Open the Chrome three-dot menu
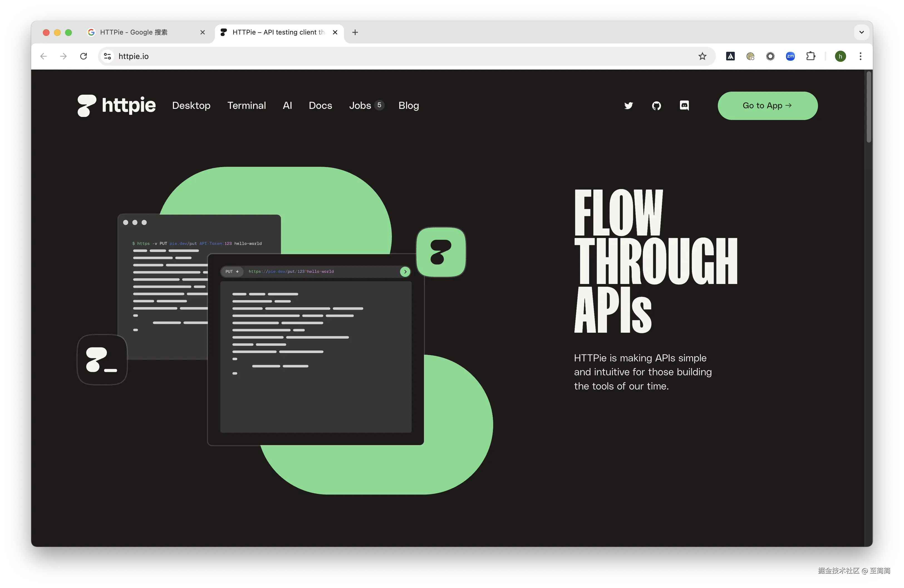 click(860, 56)
